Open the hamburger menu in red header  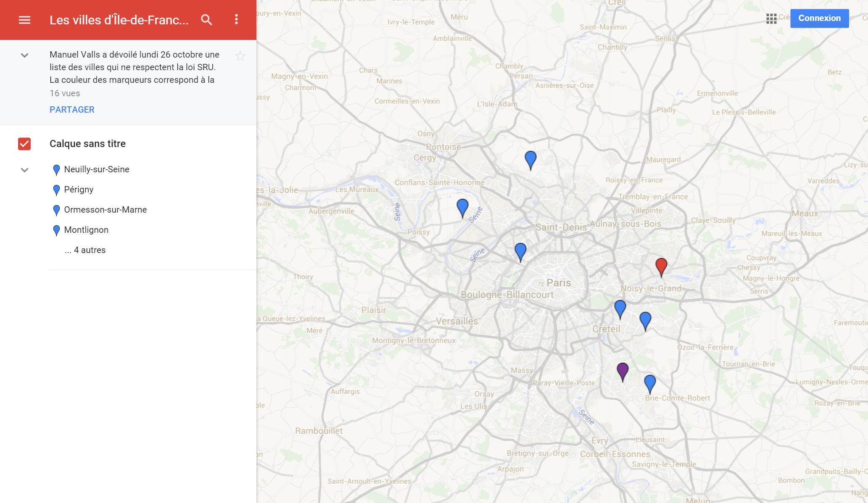24,20
